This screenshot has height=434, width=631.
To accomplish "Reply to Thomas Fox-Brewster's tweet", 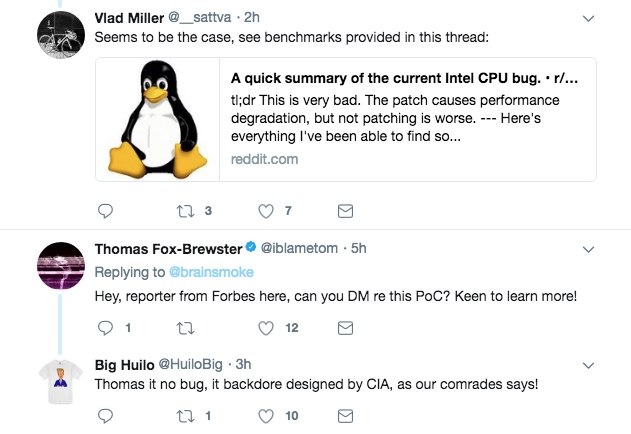I will [105, 328].
